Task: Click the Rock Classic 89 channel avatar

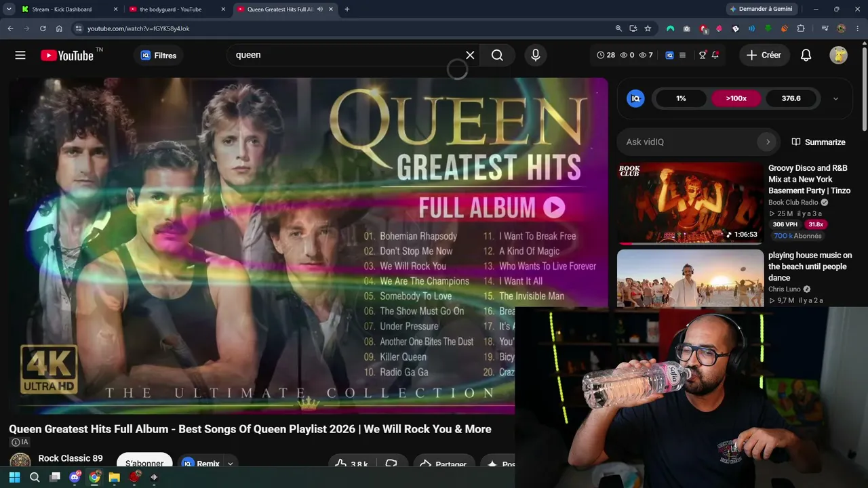Action: [x=20, y=462]
